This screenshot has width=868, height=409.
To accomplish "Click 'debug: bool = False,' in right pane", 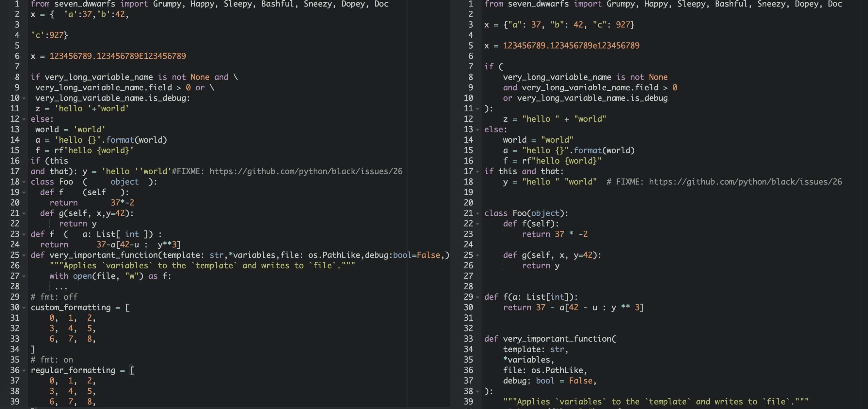I will click(550, 381).
